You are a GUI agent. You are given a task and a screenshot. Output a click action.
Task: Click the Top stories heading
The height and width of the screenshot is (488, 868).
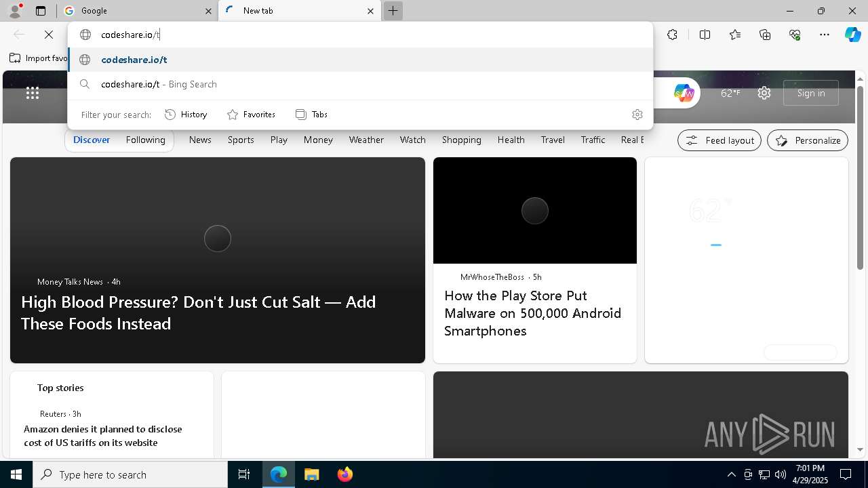[x=60, y=388]
